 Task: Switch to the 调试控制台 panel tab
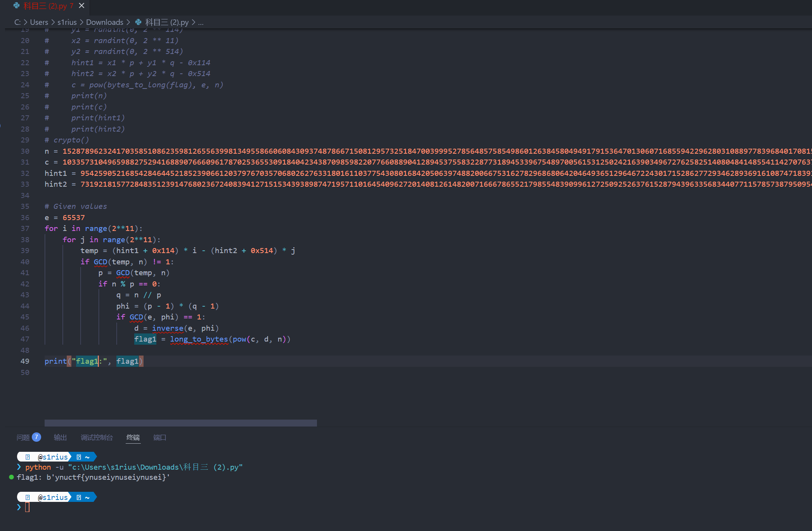click(97, 437)
